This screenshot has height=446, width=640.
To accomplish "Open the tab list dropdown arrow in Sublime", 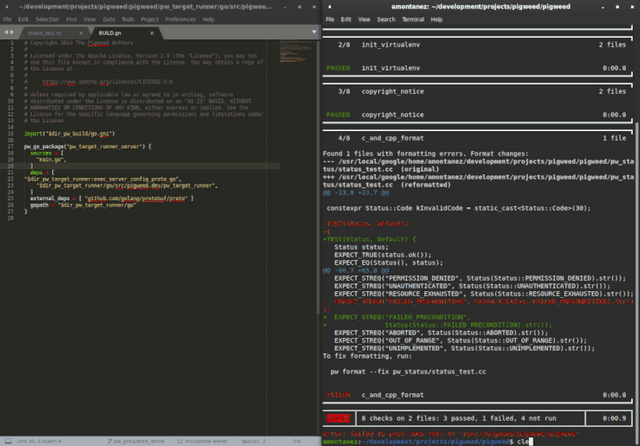I will (314, 32).
